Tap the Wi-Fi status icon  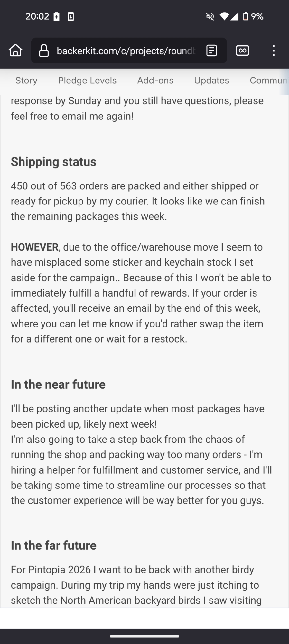pyautogui.click(x=224, y=16)
